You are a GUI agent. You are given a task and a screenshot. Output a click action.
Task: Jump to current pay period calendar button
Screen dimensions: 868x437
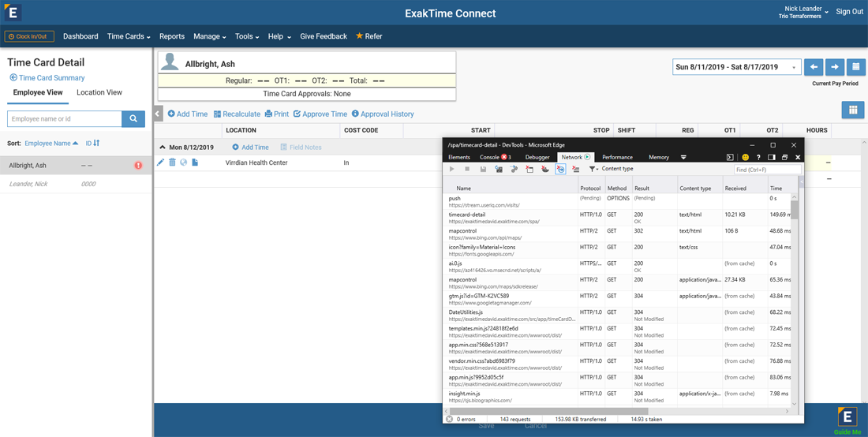(x=856, y=67)
